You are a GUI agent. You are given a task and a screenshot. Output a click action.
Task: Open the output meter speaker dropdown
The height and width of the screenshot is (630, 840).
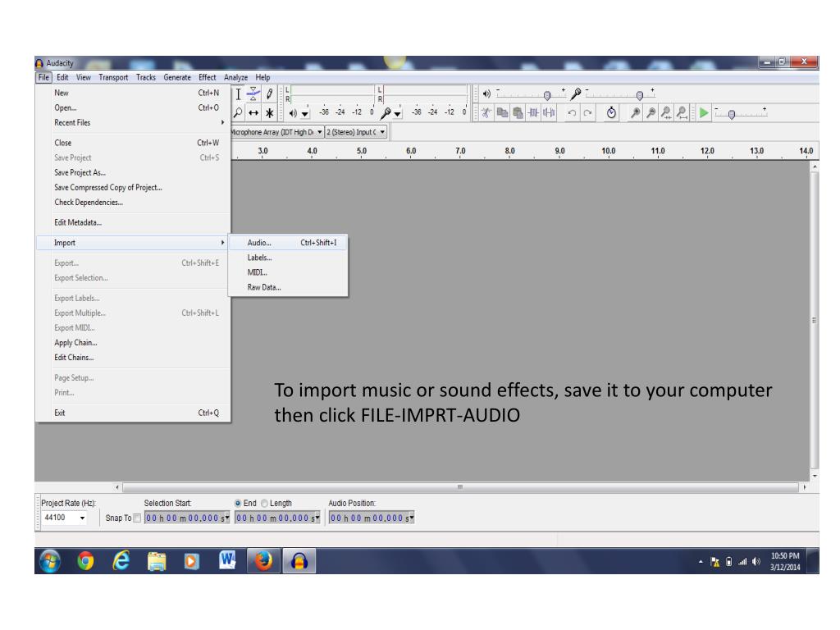tap(305, 113)
